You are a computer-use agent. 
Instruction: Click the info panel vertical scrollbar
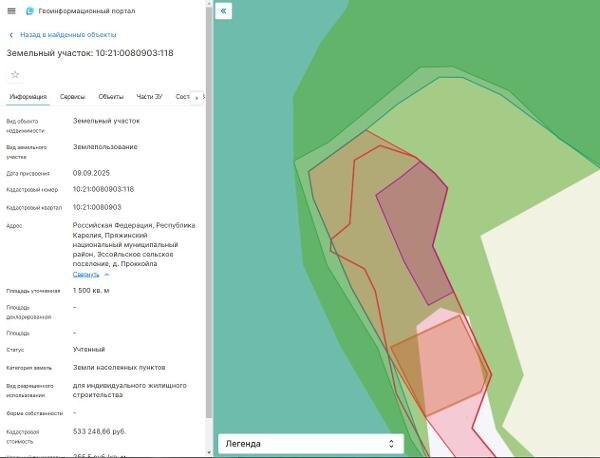(209, 212)
